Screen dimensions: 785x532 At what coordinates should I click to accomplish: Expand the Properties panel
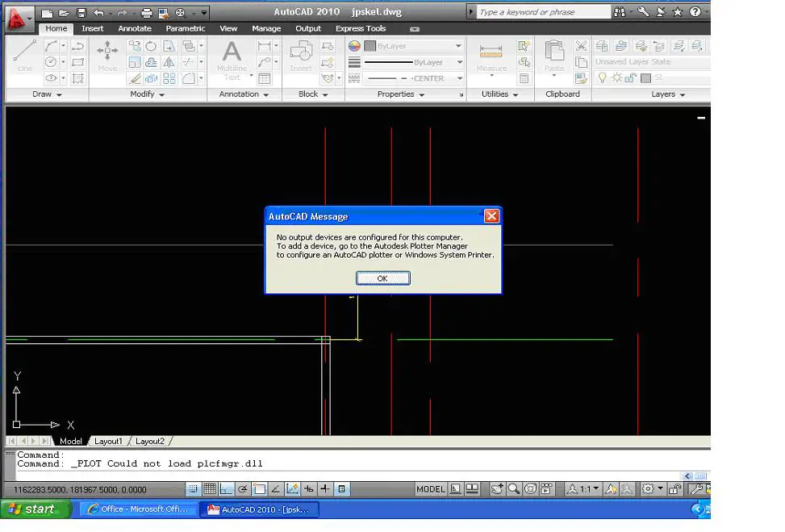coord(400,94)
